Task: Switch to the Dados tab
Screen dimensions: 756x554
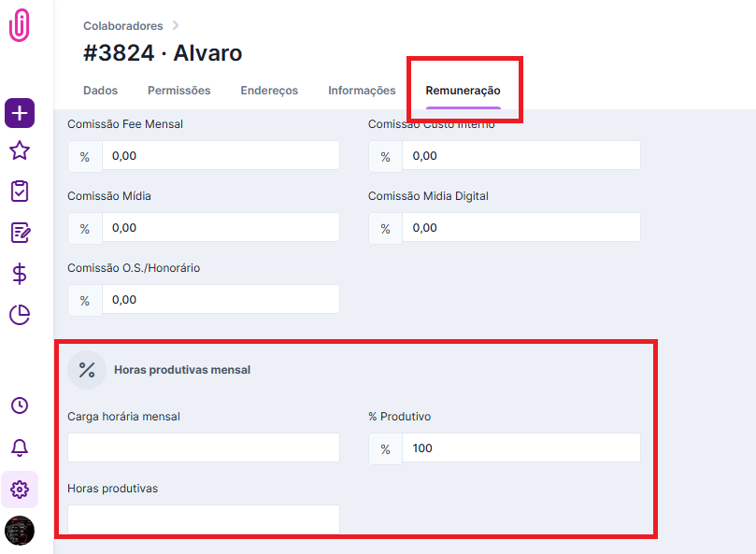Action: pos(100,91)
